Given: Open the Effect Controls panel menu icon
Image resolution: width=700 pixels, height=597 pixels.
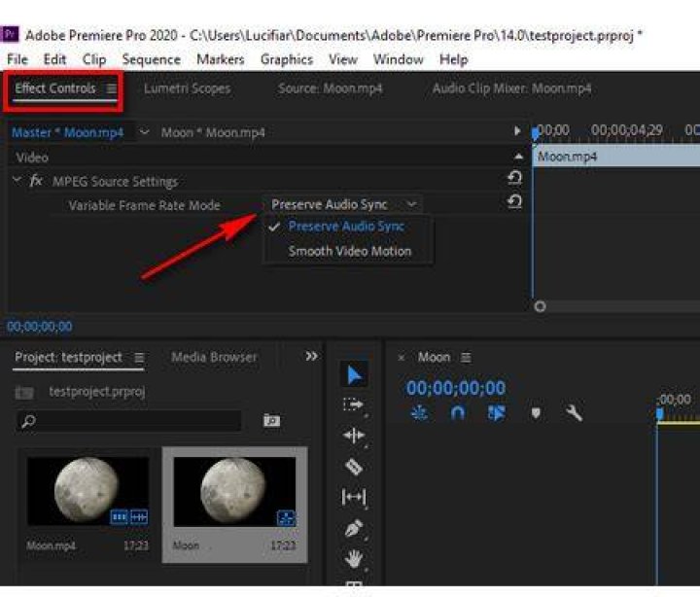Looking at the screenshot, I should 112,88.
